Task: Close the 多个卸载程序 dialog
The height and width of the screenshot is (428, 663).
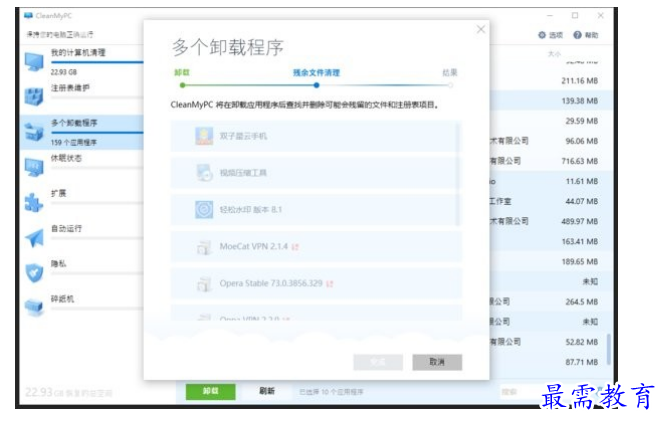Action: click(481, 29)
